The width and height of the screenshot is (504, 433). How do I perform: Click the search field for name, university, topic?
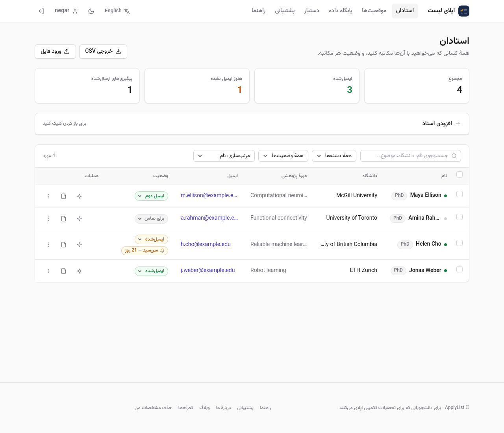pos(411,156)
